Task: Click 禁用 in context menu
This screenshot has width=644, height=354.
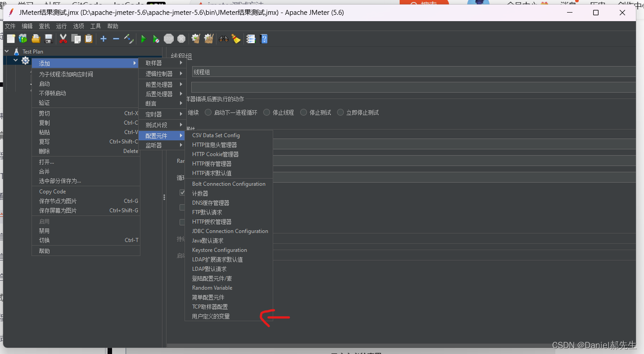Action: point(86,231)
